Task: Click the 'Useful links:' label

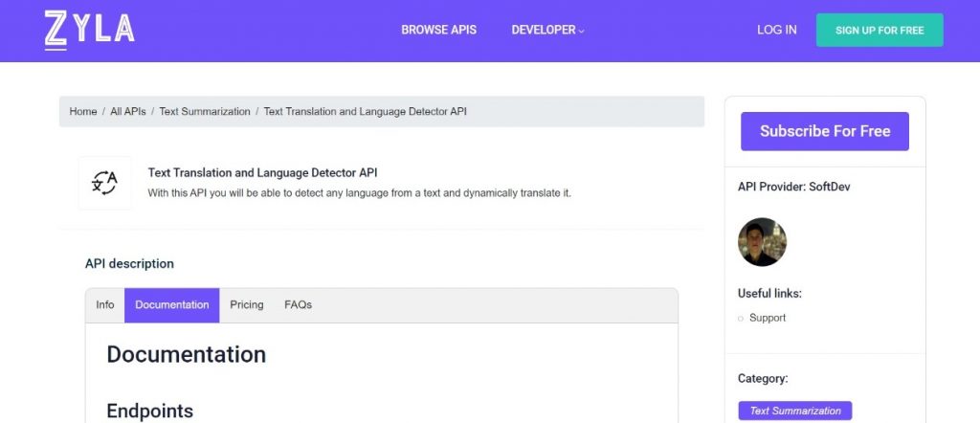Action: coord(769,293)
